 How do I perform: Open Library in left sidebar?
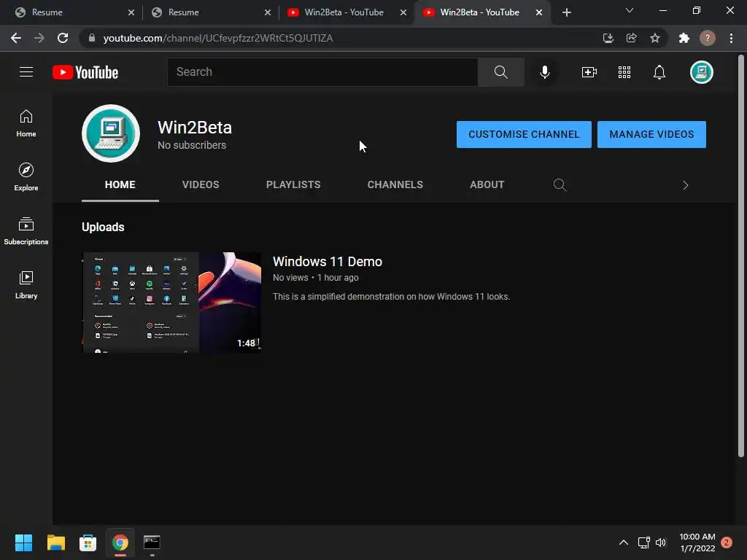pyautogui.click(x=26, y=285)
